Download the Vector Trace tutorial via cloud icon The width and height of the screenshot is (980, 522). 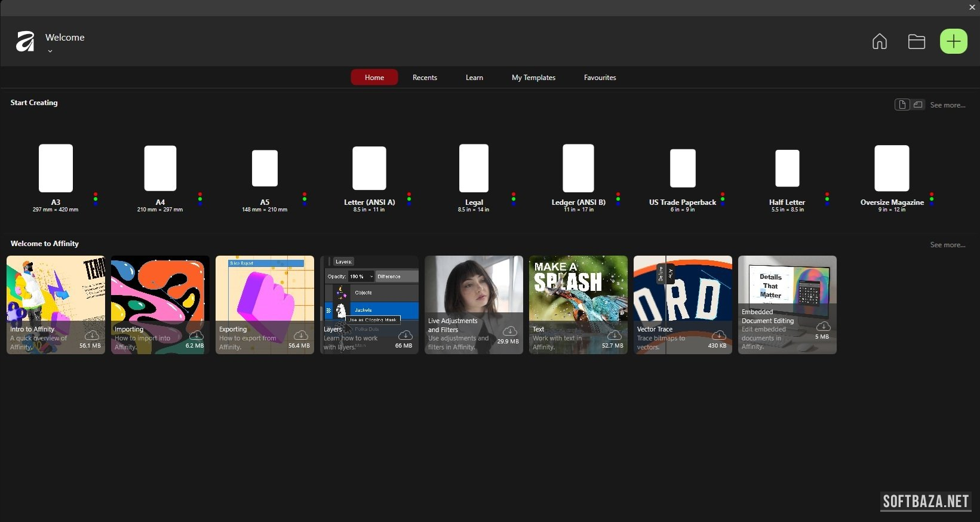pos(718,335)
